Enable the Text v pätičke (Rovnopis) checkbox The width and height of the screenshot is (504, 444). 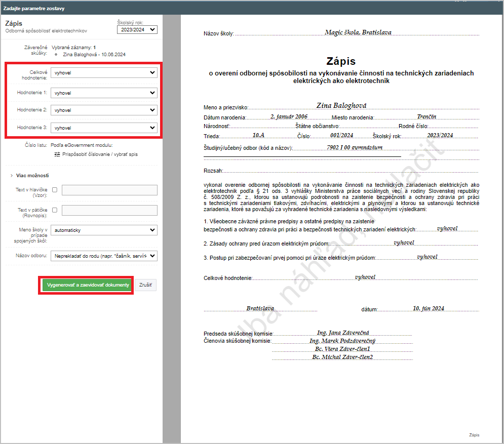point(55,210)
